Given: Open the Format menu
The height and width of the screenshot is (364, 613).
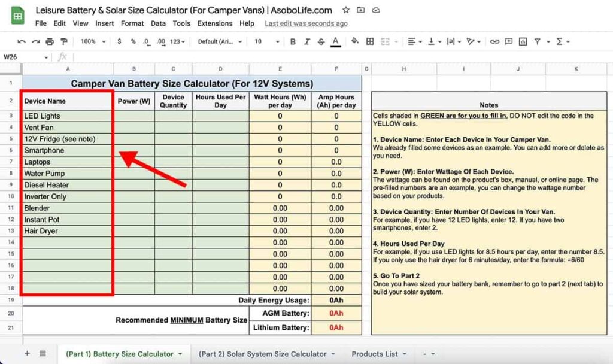Looking at the screenshot, I should click(x=132, y=23).
